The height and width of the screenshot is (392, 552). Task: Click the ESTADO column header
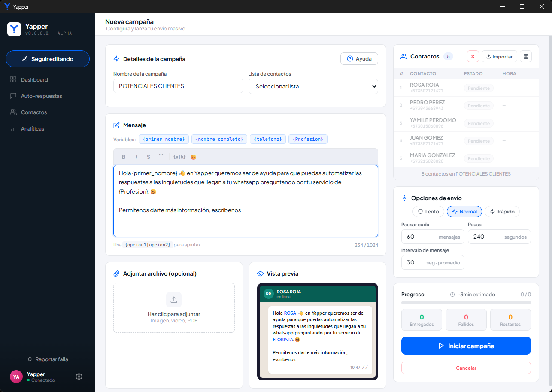(473, 74)
